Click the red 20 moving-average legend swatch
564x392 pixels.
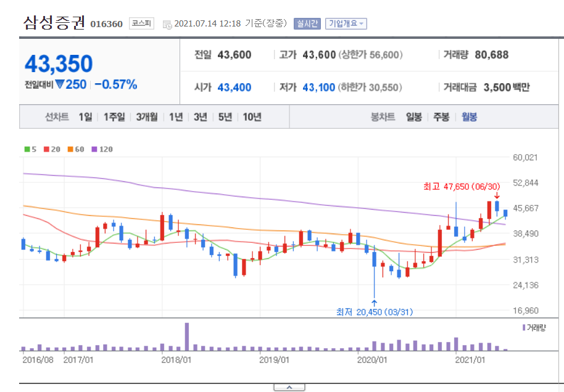click(46, 149)
